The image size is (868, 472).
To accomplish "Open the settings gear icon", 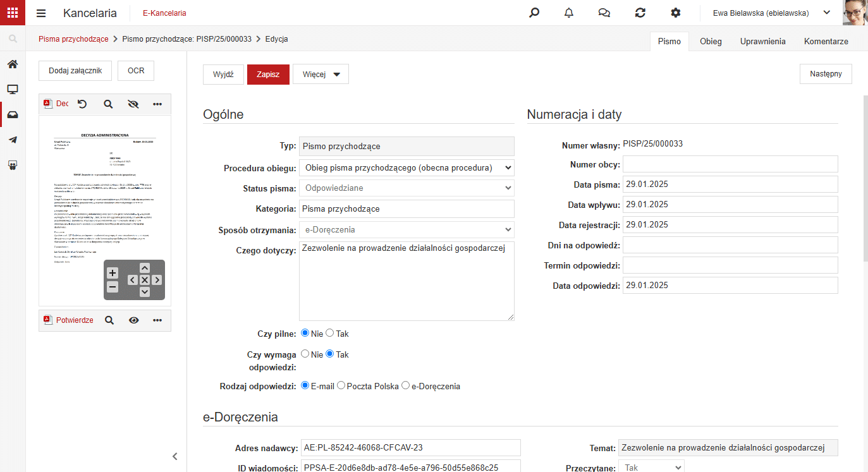I will point(676,13).
